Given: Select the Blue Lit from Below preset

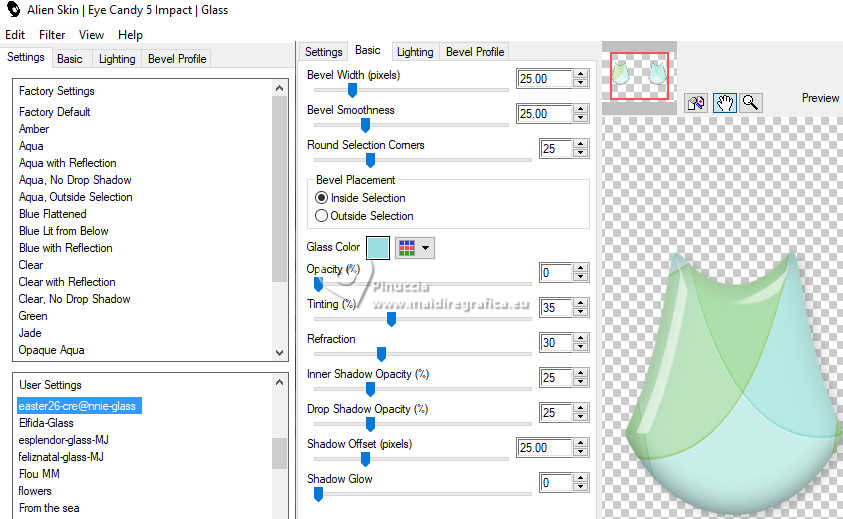Looking at the screenshot, I should [63, 231].
